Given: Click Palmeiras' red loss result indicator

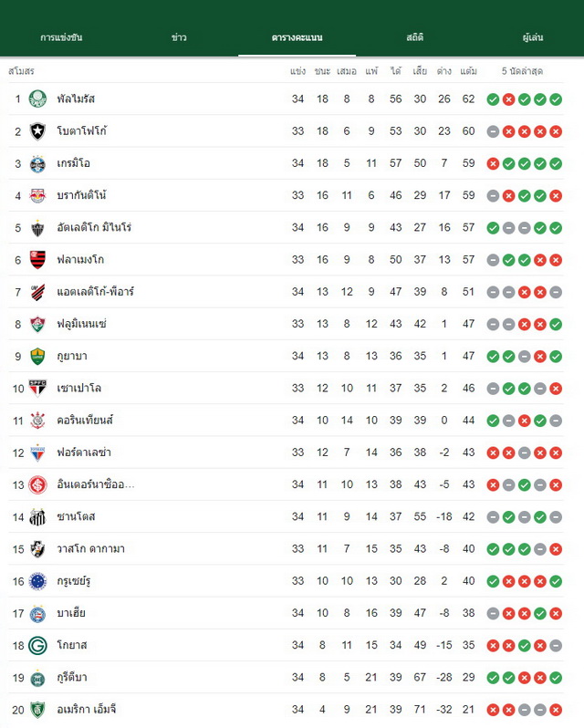Looking at the screenshot, I should (509, 99).
